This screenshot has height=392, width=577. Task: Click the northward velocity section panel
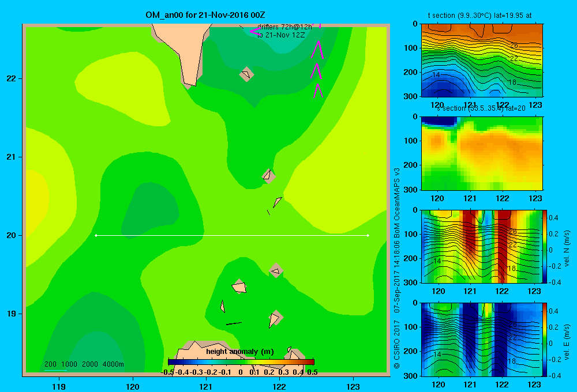[x=482, y=246]
